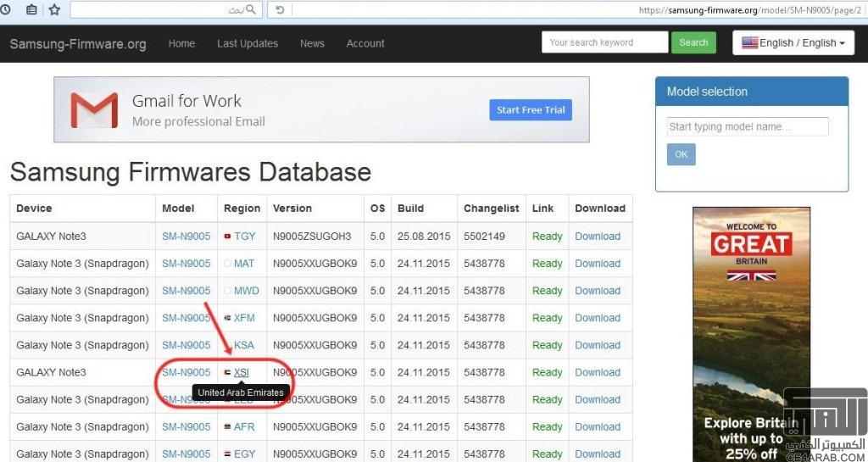Open the XFM region link
The width and height of the screenshot is (868, 462).
pyautogui.click(x=245, y=318)
